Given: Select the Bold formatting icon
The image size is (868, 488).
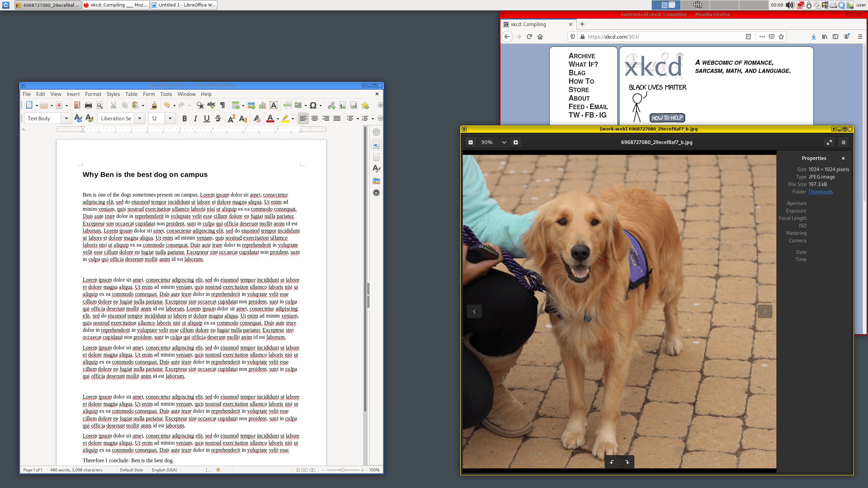Looking at the screenshot, I should click(x=184, y=118).
